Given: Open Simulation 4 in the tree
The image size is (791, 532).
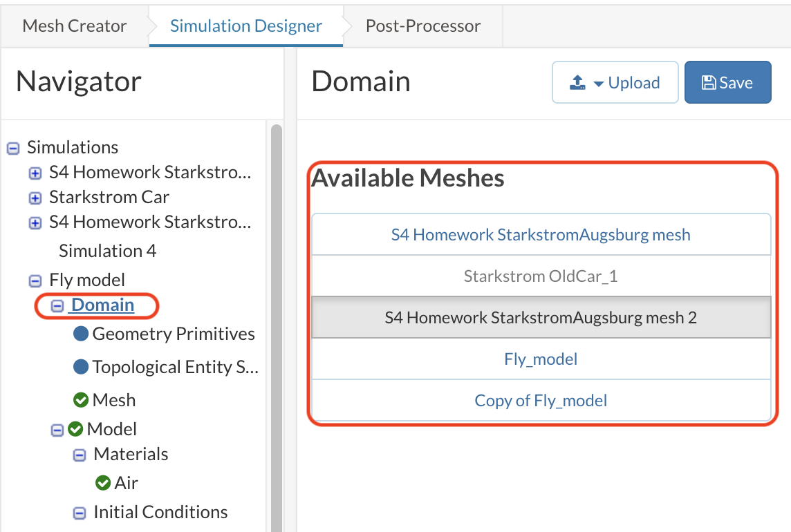Looking at the screenshot, I should [107, 251].
